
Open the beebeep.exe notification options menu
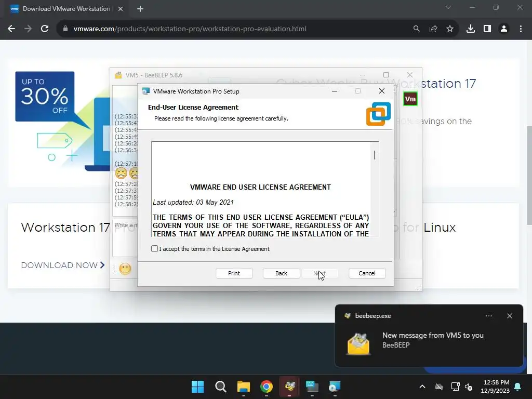489,316
